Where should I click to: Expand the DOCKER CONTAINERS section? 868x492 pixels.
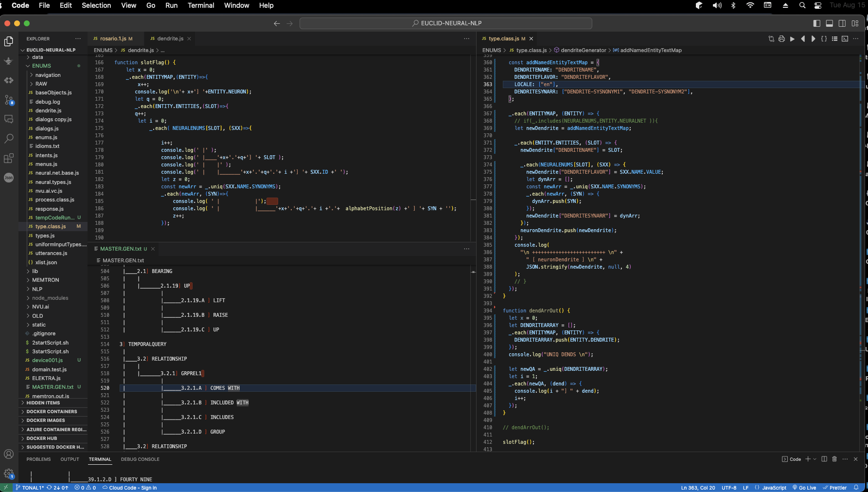point(52,412)
